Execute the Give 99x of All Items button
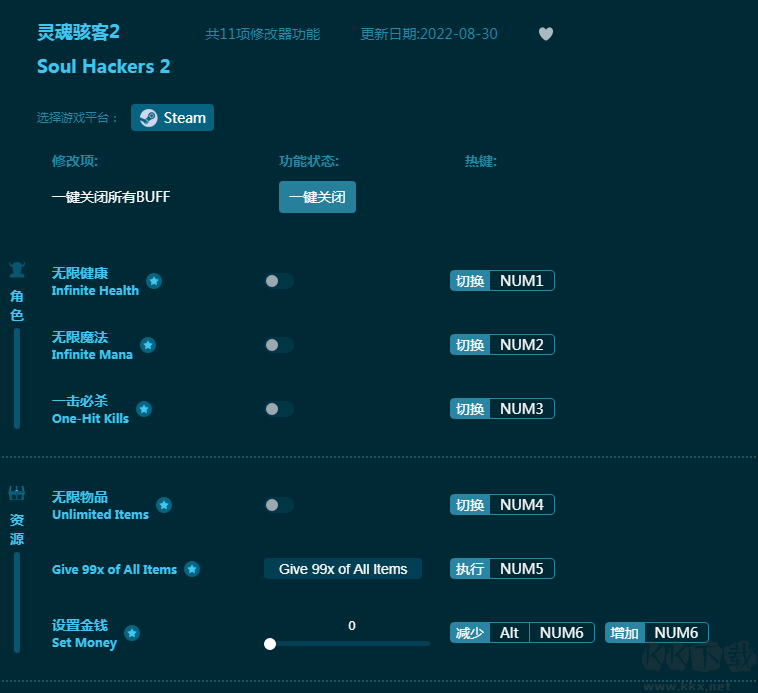 [x=343, y=569]
